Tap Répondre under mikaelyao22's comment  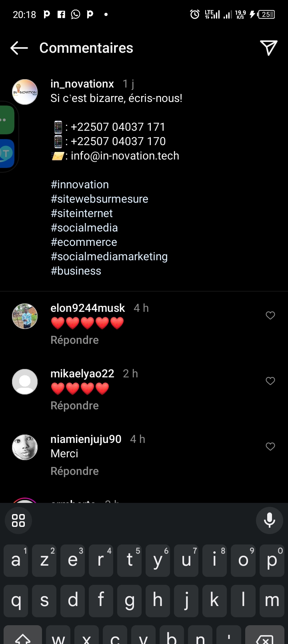click(x=74, y=406)
